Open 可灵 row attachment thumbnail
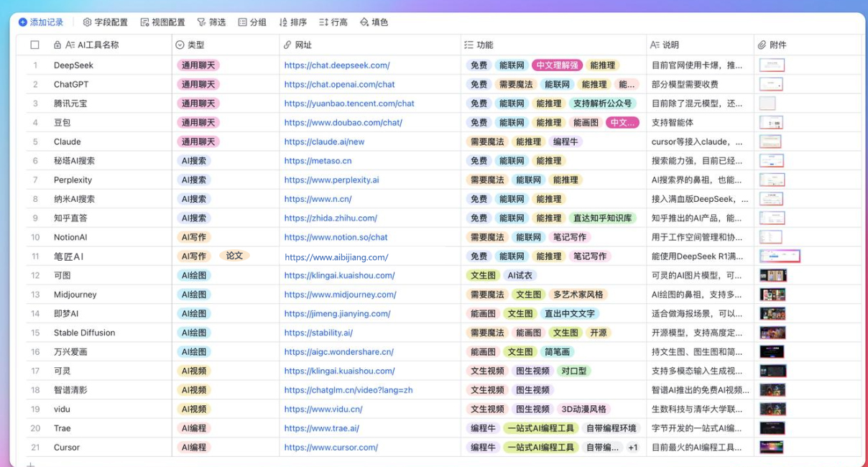Screen dimensions: 868x467 (x=773, y=371)
